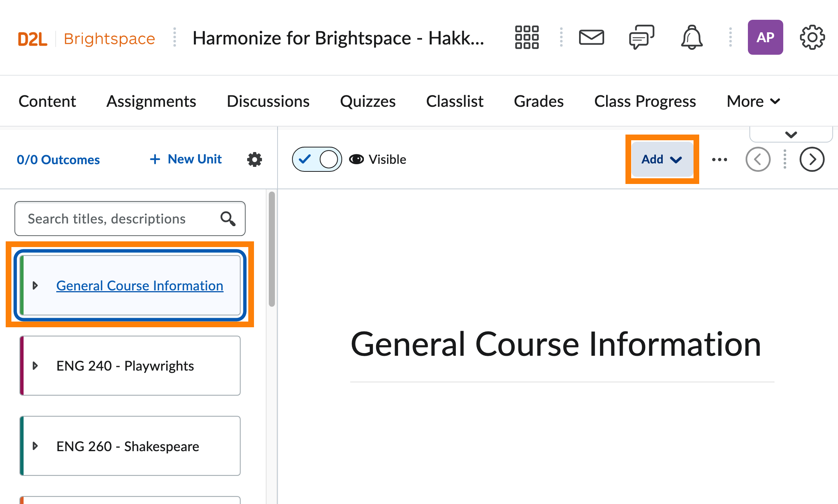Click the eye icon next to Visible
838x504 pixels.
pyautogui.click(x=356, y=159)
